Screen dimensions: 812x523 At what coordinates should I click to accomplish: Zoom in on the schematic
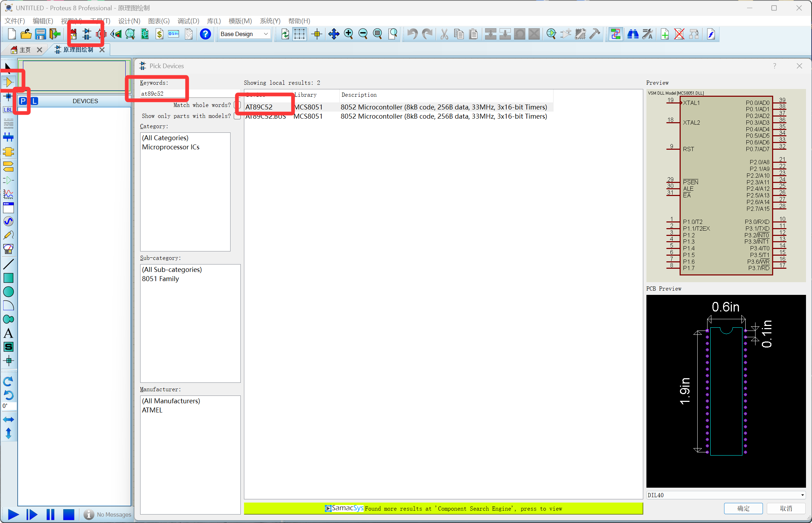point(349,34)
